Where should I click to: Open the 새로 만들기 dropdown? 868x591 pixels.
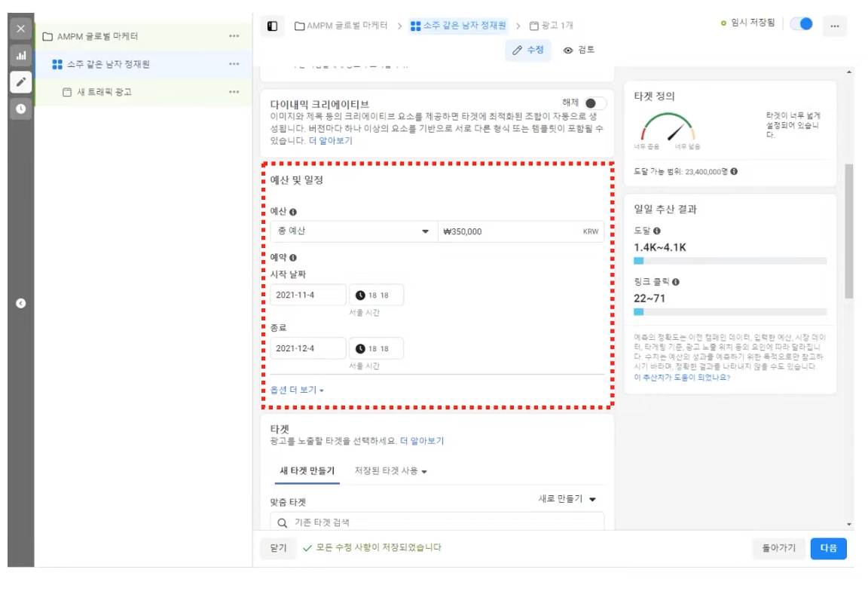click(567, 499)
